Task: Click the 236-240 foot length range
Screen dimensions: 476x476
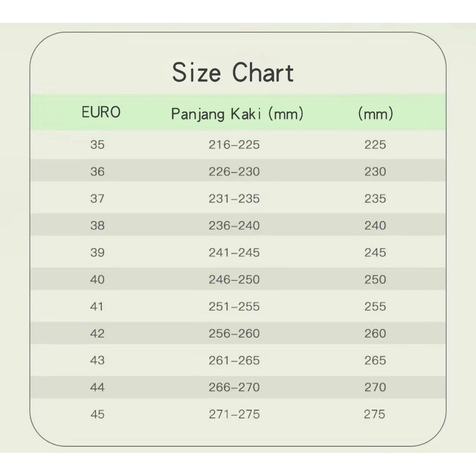Action: coord(234,226)
